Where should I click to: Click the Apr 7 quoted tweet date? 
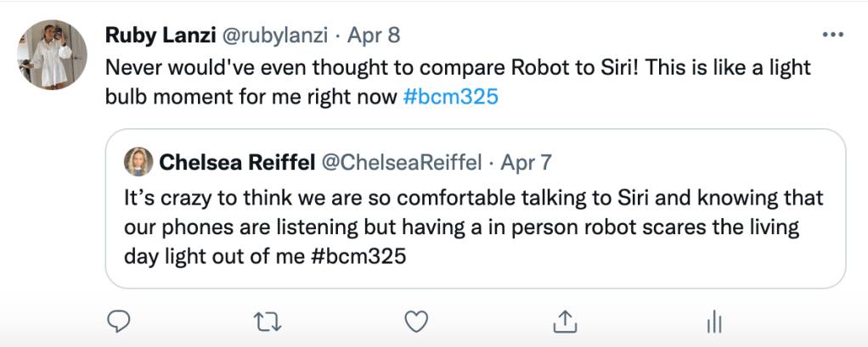[528, 160]
